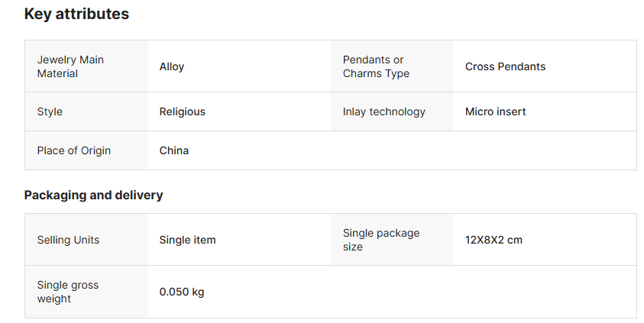The image size is (644, 323).
Task: Select the Single package size label
Action: coord(381,240)
